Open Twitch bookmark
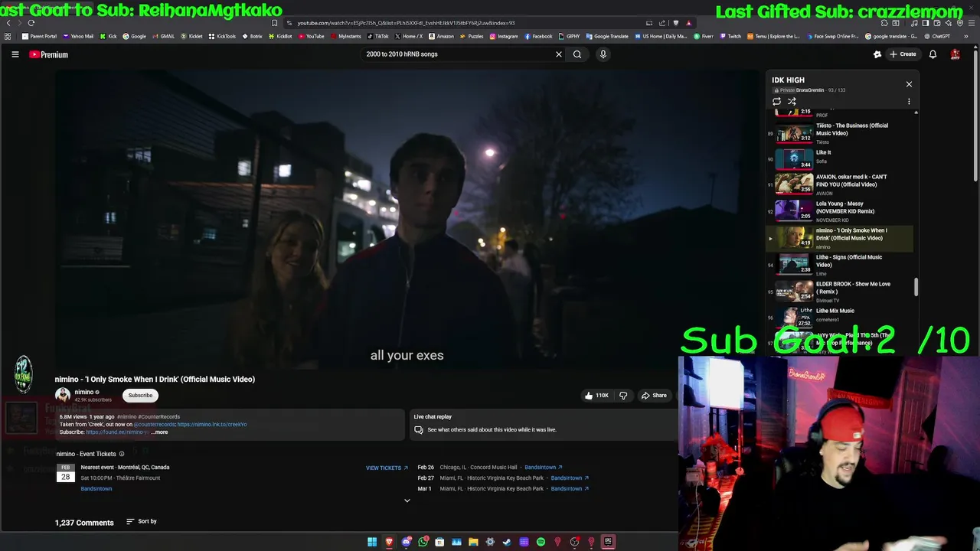Screen dimensions: 980x551 tap(730, 36)
